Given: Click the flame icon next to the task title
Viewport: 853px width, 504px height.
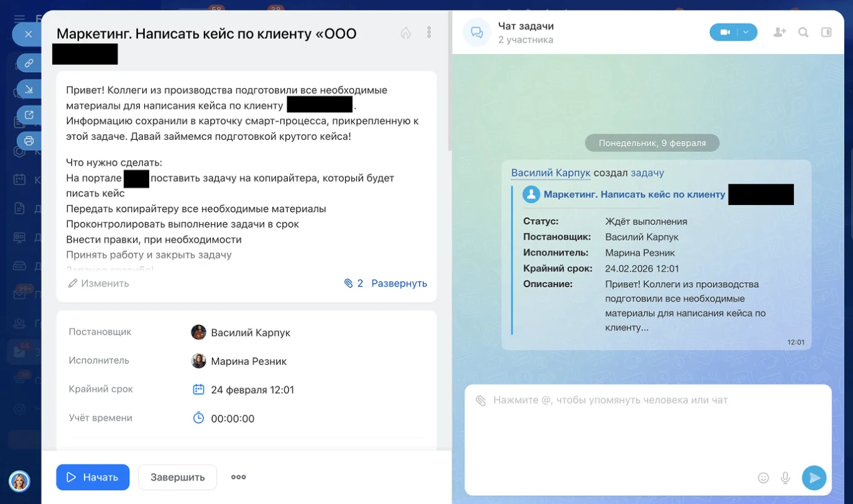Looking at the screenshot, I should pyautogui.click(x=406, y=32).
